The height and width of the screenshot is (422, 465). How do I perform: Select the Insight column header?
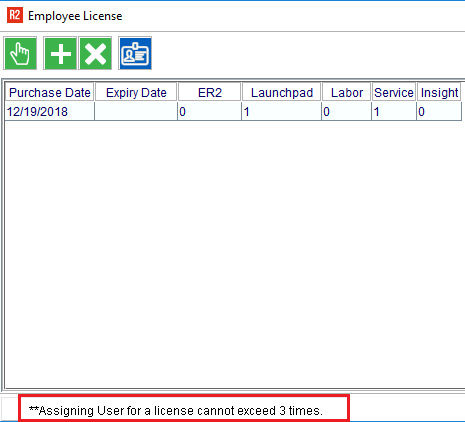tap(439, 92)
